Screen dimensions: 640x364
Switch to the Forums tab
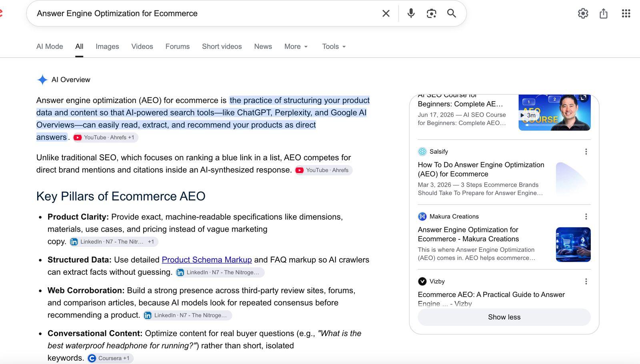(x=178, y=46)
